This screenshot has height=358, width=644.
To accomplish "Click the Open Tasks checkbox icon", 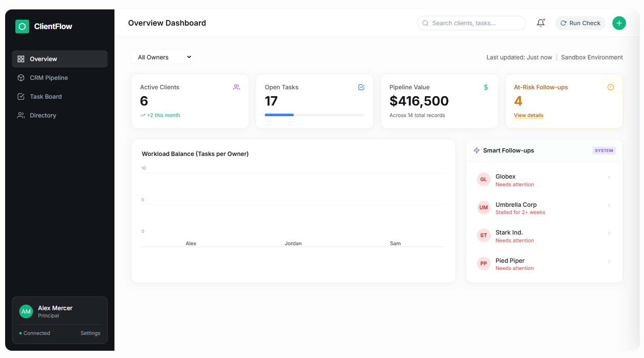I will (361, 87).
